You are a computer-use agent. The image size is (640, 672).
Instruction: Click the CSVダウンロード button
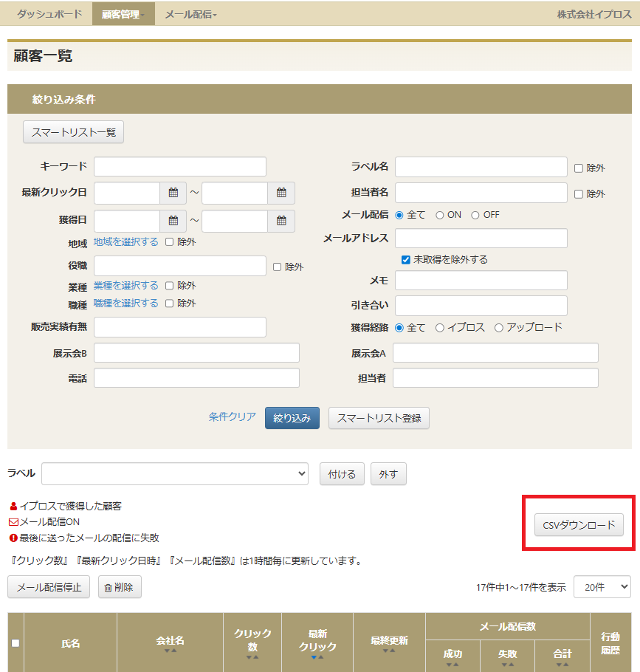point(579,525)
